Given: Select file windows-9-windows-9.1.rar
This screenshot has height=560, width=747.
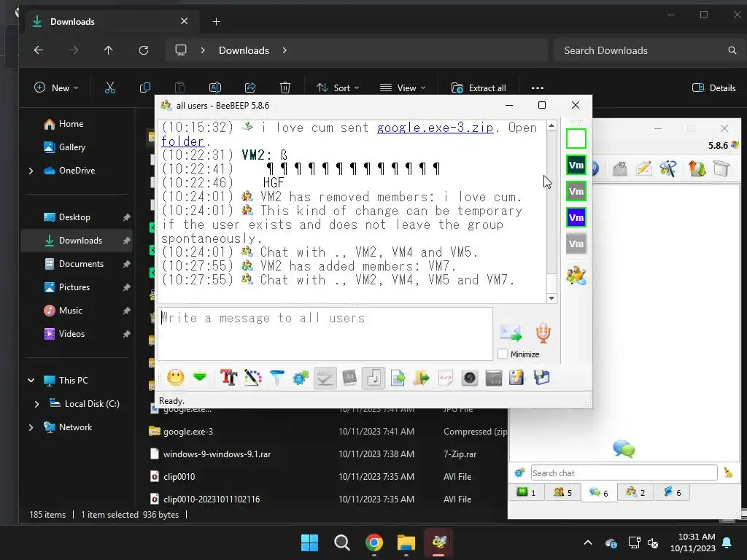Looking at the screenshot, I should [x=217, y=454].
